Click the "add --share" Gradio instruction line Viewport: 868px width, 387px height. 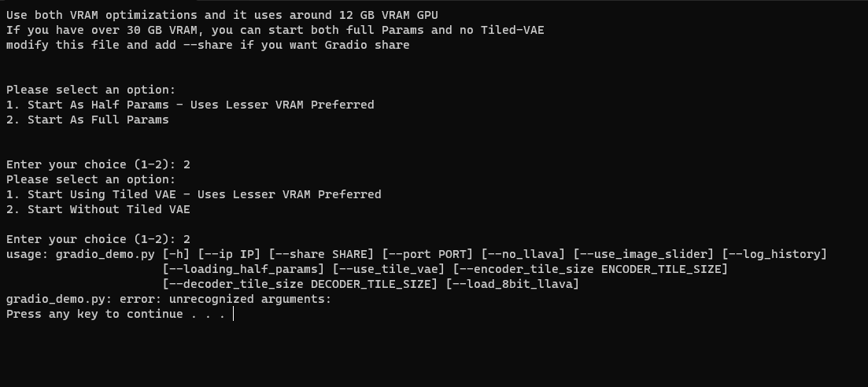pyautogui.click(x=208, y=45)
